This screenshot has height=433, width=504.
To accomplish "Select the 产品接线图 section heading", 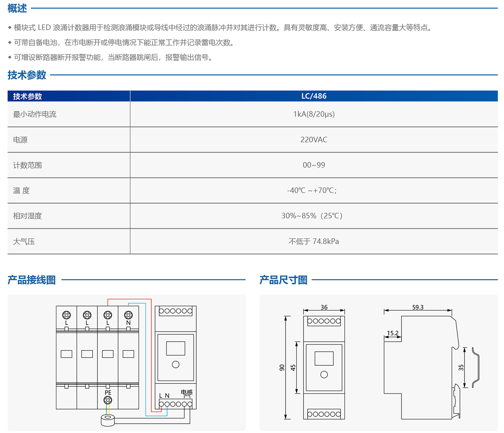I will click(31, 280).
